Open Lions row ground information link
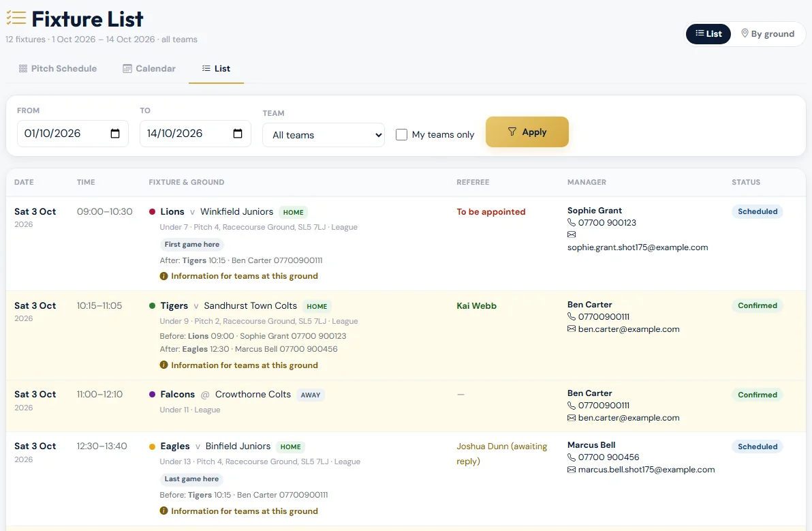The width and height of the screenshot is (812, 531). click(245, 276)
